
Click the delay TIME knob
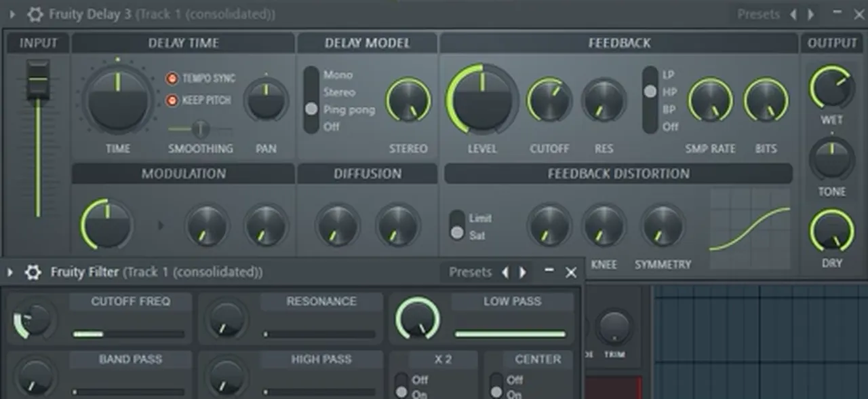click(117, 100)
